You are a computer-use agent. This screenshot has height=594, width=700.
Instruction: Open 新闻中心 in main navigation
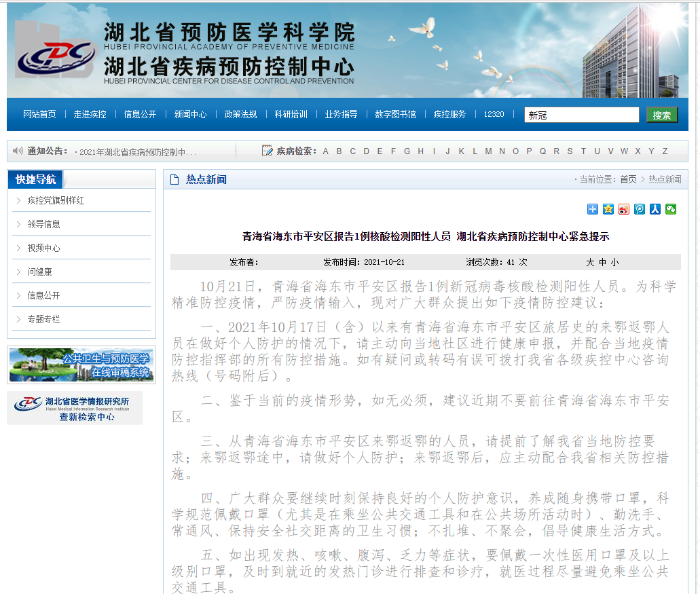point(190,115)
